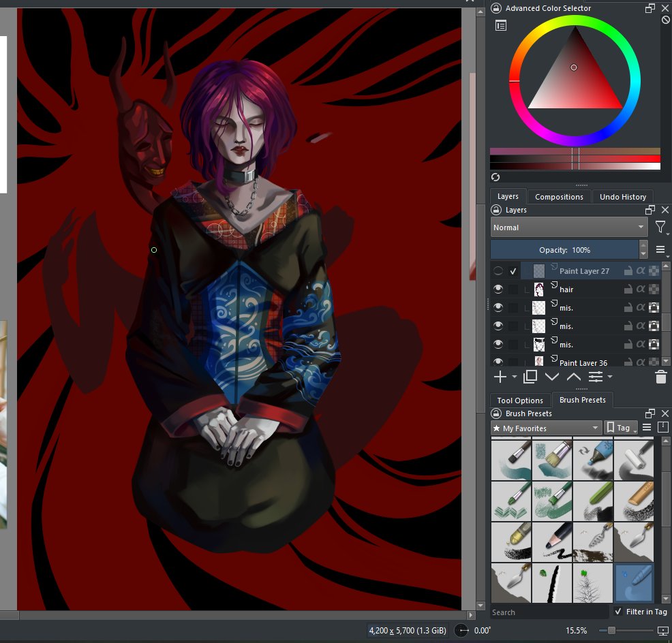Click the 4,200 x 5,700 image size
The height and width of the screenshot is (643, 672).
[x=408, y=631]
